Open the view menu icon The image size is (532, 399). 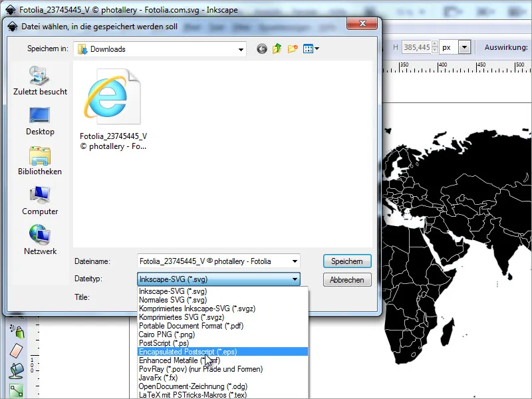click(x=311, y=49)
